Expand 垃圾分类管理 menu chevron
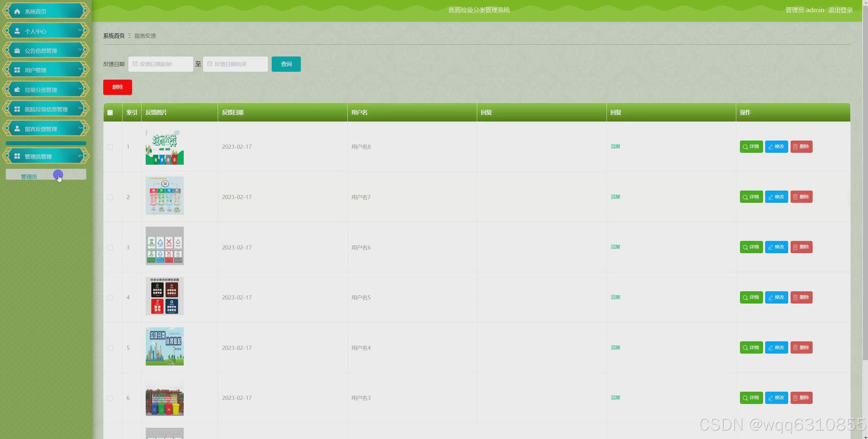The height and width of the screenshot is (439, 868). 80,89
